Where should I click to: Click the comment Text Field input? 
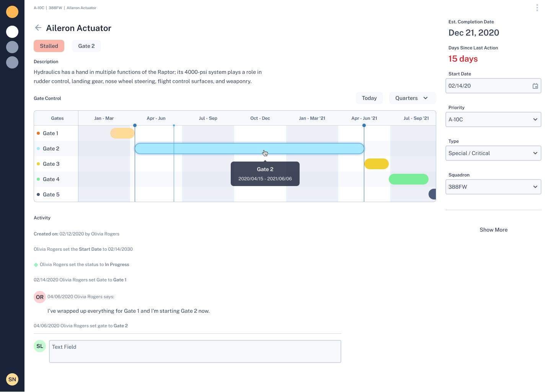pos(195,351)
